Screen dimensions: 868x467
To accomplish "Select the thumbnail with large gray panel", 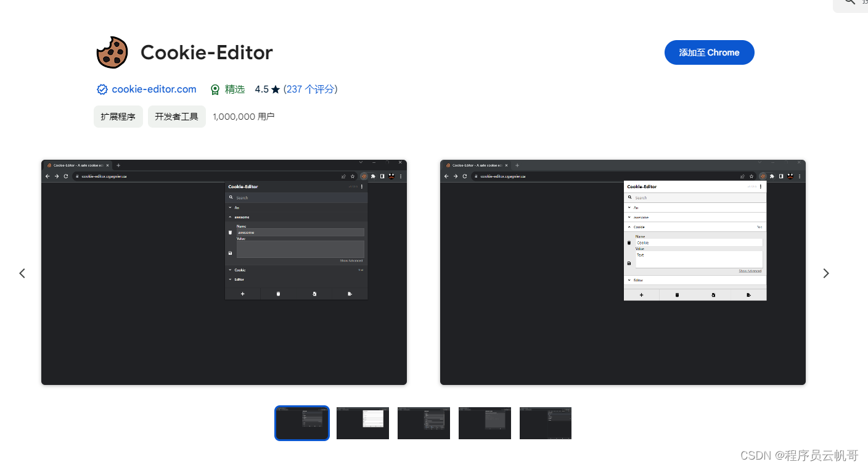I will click(485, 423).
